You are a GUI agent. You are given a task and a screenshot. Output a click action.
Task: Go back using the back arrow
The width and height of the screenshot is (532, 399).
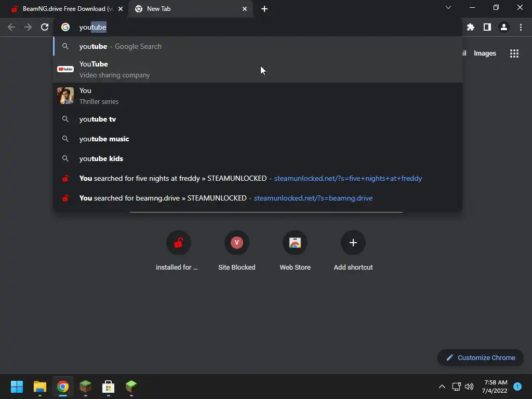(x=11, y=27)
